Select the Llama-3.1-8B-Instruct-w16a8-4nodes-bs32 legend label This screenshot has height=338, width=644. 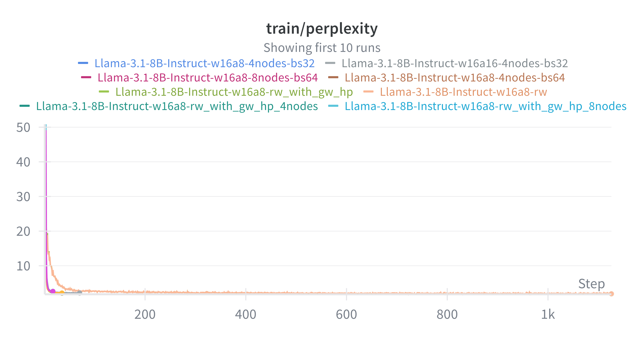[205, 63]
